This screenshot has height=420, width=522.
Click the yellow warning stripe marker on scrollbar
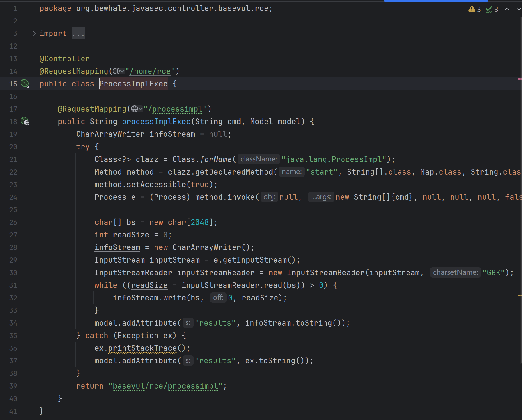[x=519, y=296]
